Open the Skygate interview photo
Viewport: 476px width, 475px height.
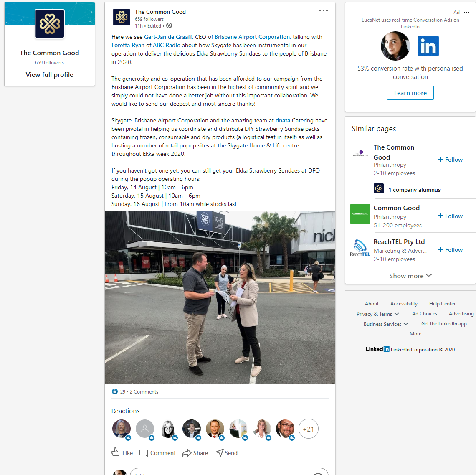pos(220,297)
